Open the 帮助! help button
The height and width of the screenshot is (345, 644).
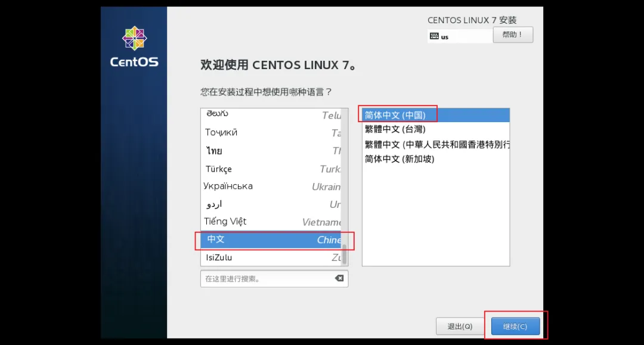[x=513, y=35]
